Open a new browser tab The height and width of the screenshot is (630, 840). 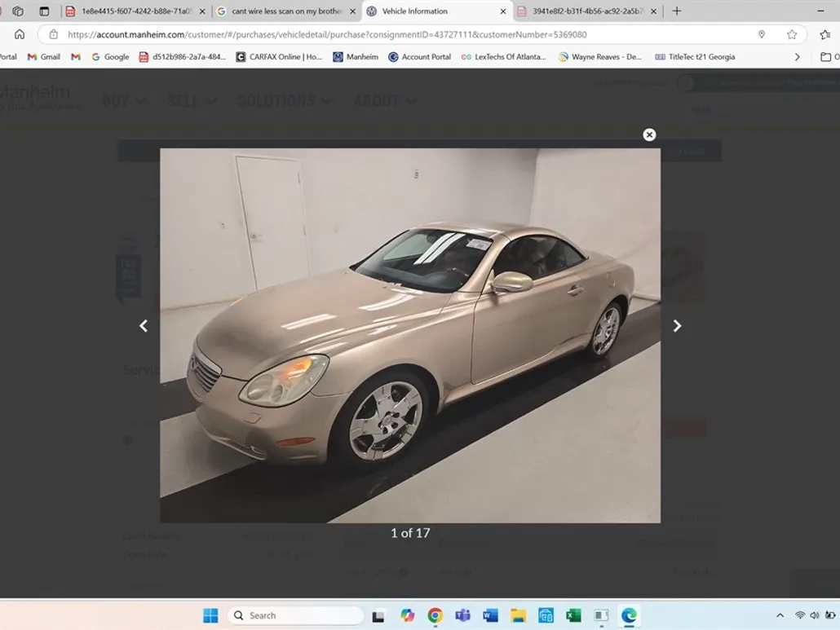[677, 11]
